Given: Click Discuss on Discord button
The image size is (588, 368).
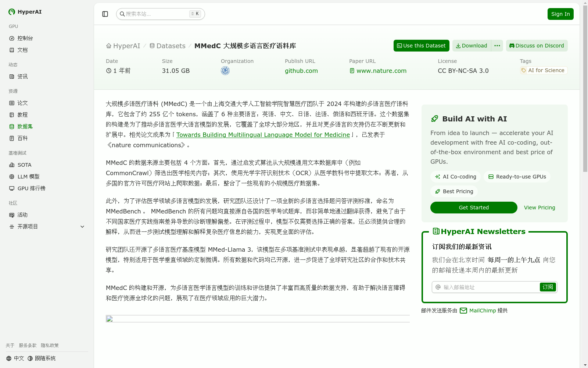Looking at the screenshot, I should coord(537,46).
